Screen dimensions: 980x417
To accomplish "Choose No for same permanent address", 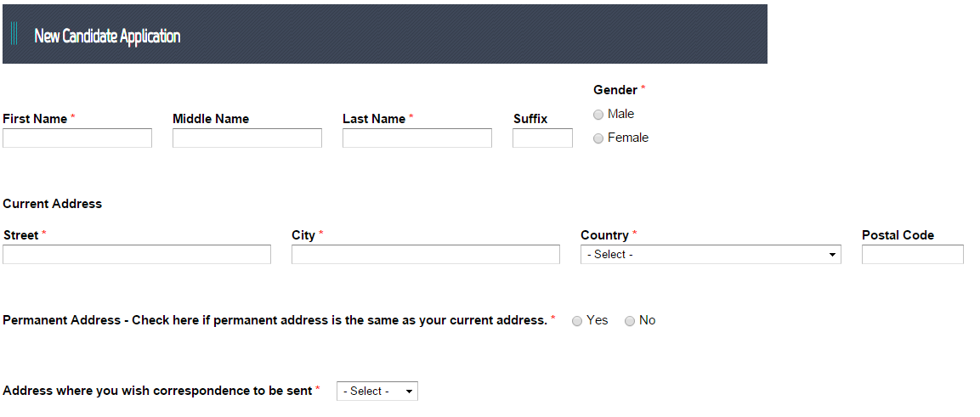I will click(630, 321).
